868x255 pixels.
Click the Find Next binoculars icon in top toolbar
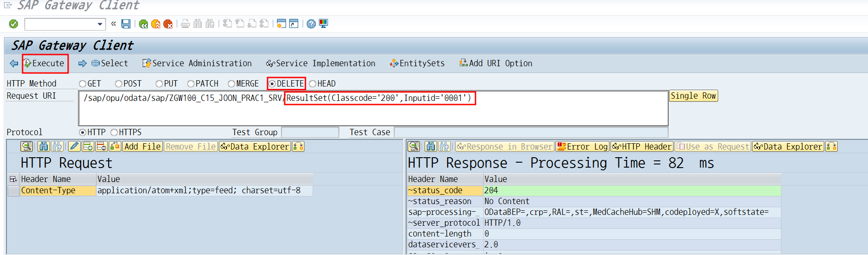(210, 24)
